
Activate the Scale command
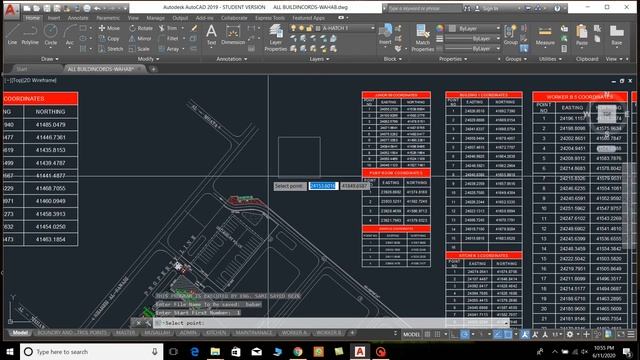point(139,49)
